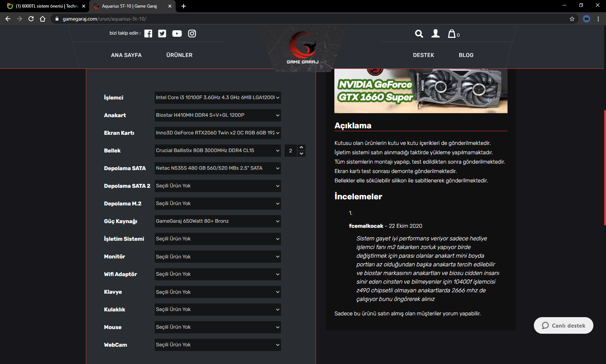Open the İşlemci processor dropdown
606x364 pixels.
coord(218,98)
